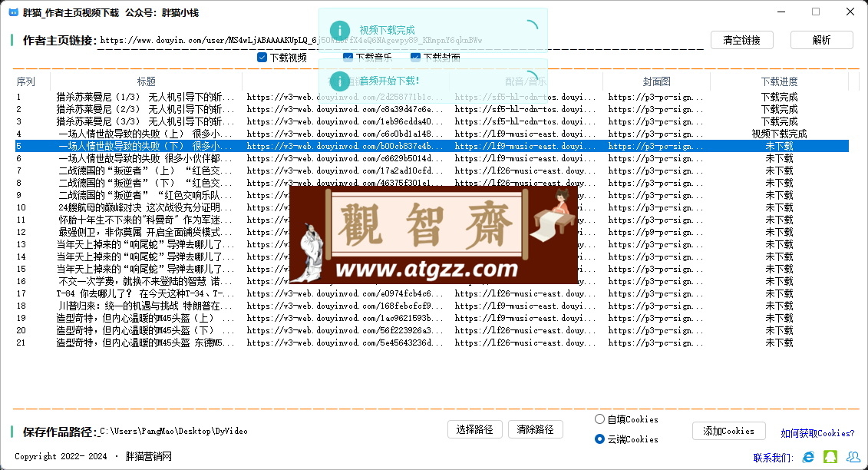Select row titled 猎杀苏莱曼尼（3/3）
Viewport: 868px width, 470px height.
point(432,121)
